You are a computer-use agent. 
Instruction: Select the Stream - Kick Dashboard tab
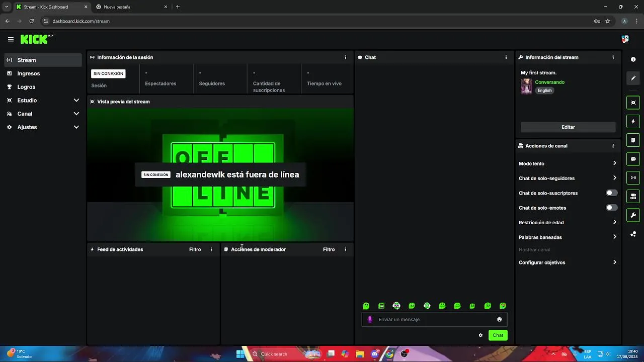[x=51, y=7]
